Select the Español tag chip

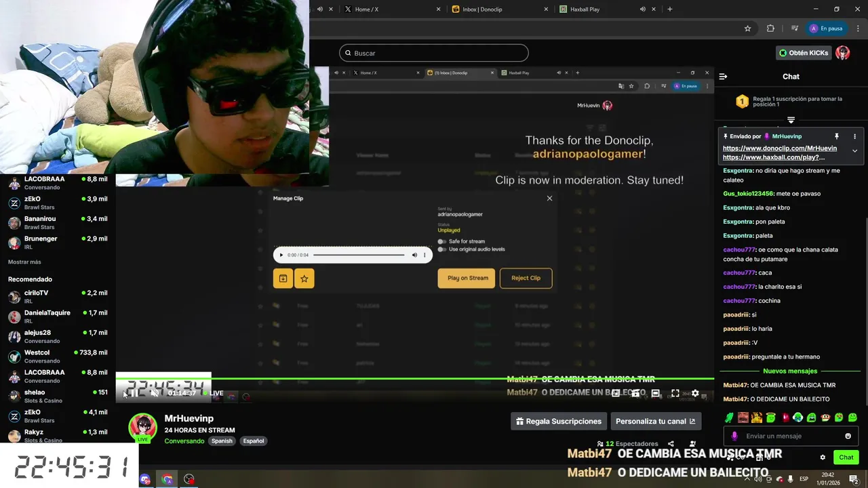tap(254, 441)
